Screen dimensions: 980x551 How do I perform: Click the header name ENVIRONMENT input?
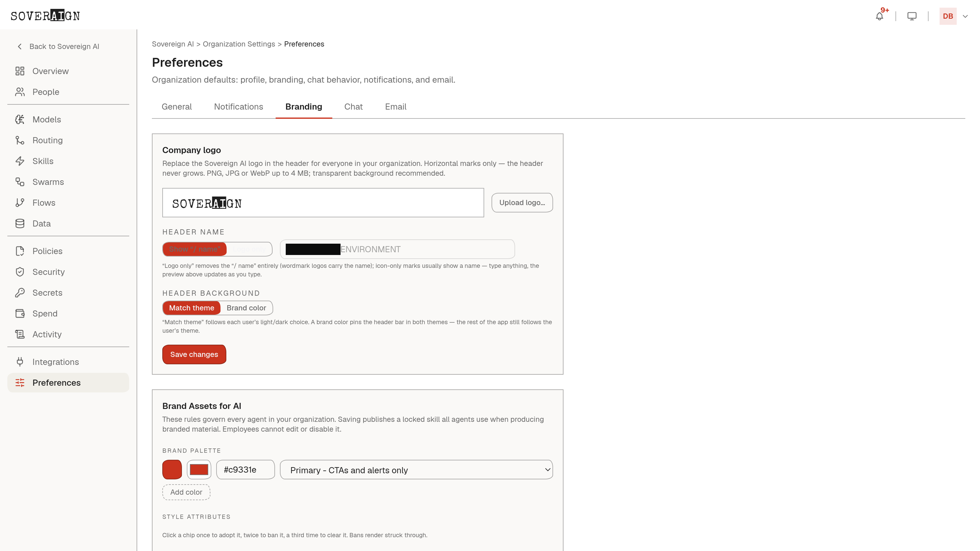click(397, 249)
